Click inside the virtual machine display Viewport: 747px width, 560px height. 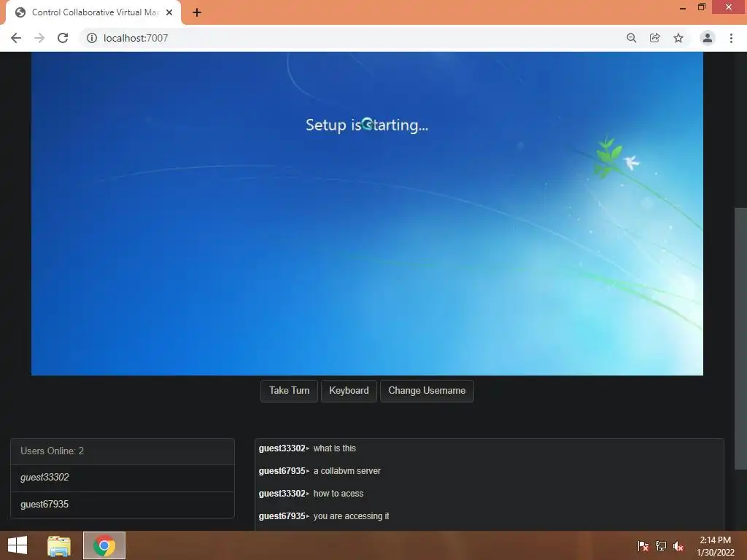[x=367, y=214]
